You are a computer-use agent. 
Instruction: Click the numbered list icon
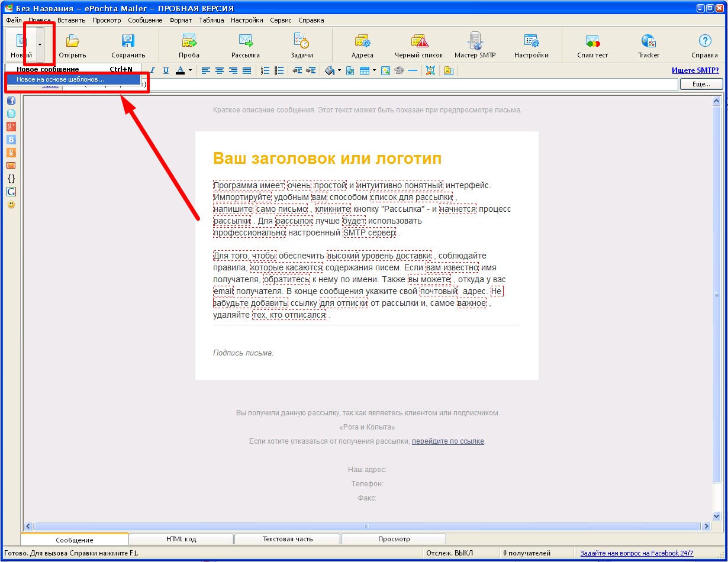tap(265, 70)
